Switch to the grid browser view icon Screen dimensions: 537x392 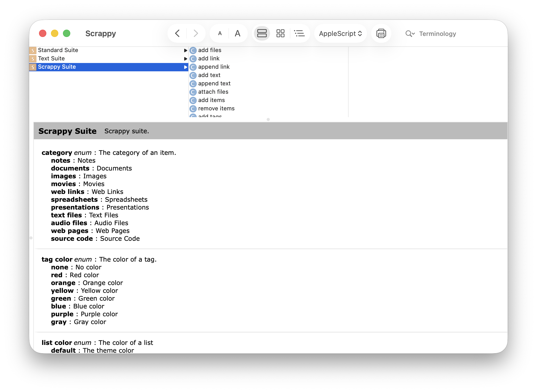point(281,33)
